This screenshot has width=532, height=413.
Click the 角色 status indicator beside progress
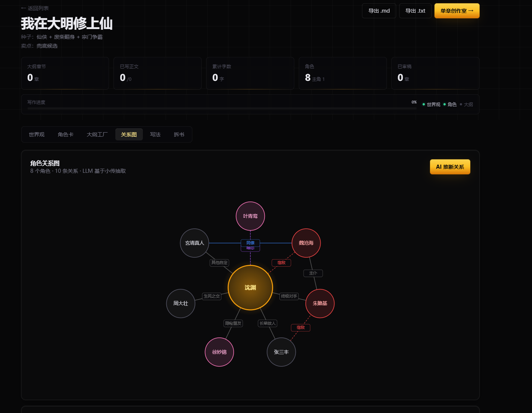click(450, 104)
